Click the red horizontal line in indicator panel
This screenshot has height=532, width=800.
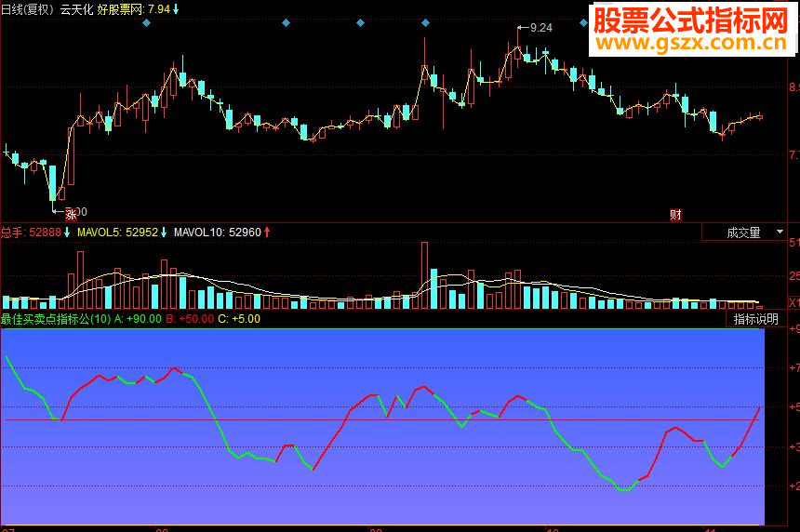[382, 419]
